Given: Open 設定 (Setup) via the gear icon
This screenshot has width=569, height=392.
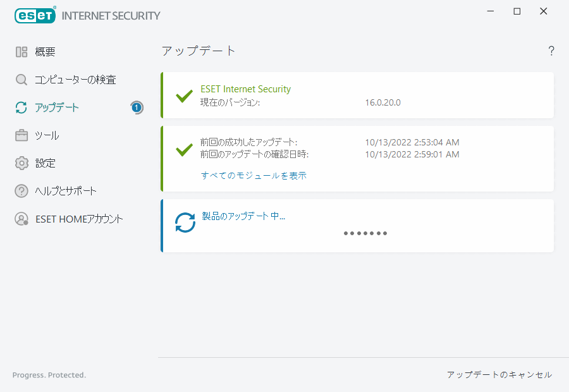Looking at the screenshot, I should pyautogui.click(x=21, y=163).
